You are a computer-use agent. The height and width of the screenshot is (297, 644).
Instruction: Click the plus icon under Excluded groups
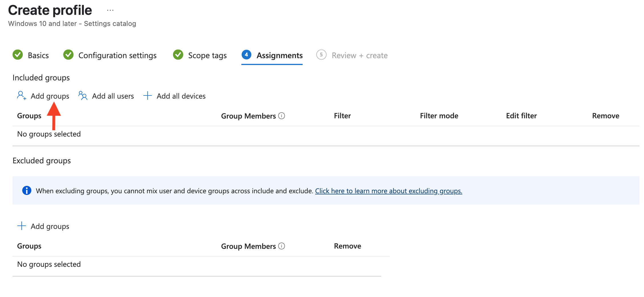click(x=22, y=226)
